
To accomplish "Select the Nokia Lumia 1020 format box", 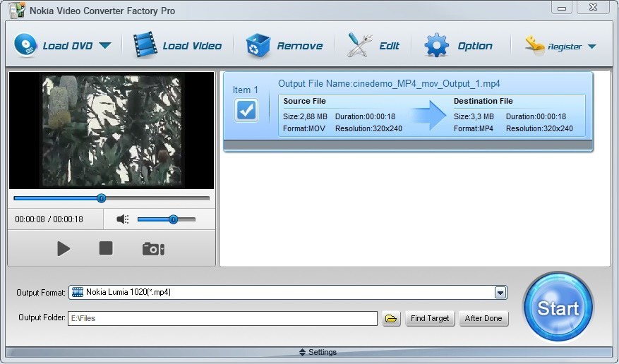I will point(288,292).
